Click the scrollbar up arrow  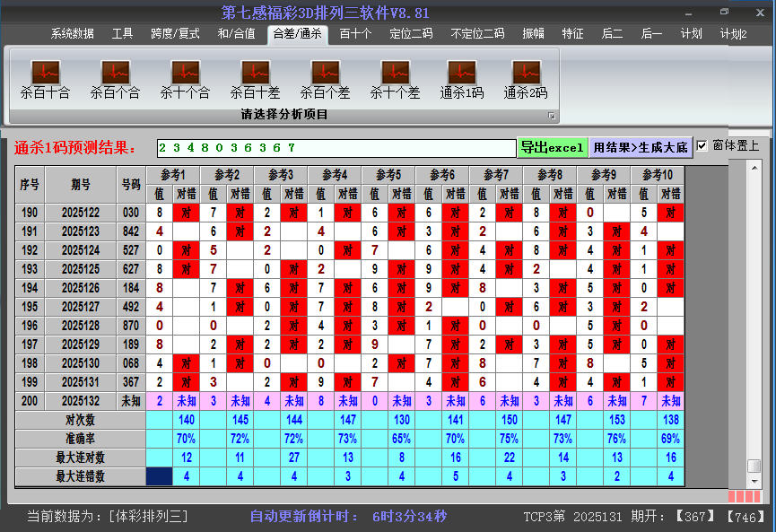[x=754, y=169]
